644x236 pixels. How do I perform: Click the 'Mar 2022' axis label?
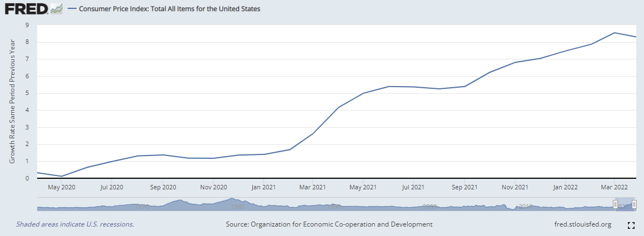614,187
